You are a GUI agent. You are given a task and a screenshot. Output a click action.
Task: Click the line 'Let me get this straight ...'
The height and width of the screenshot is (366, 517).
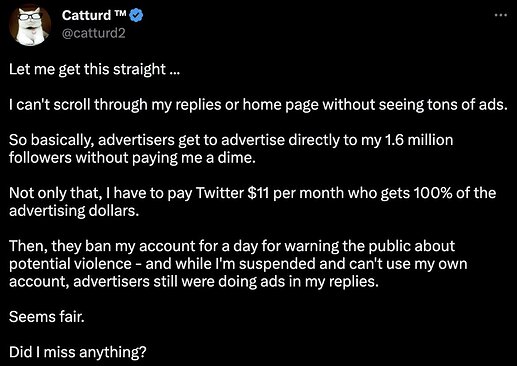[94, 70]
